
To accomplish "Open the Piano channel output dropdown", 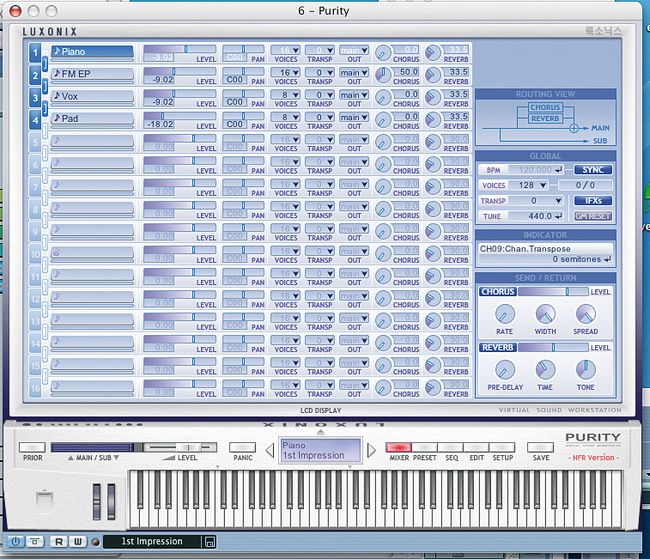I will [353, 49].
